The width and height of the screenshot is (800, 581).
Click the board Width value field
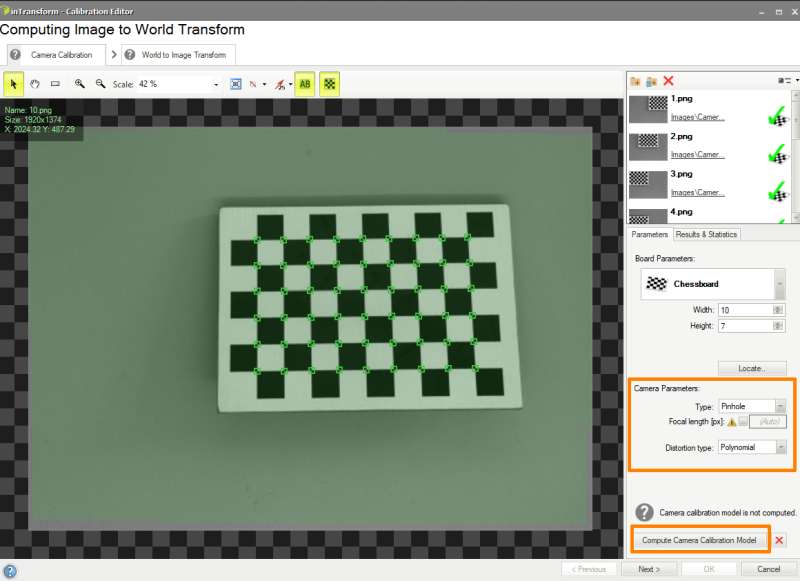[745, 310]
